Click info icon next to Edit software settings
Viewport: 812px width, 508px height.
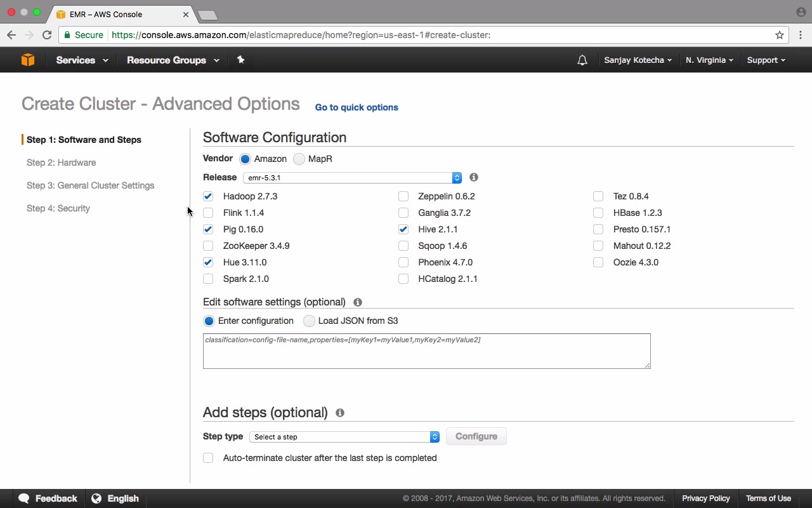(x=358, y=302)
